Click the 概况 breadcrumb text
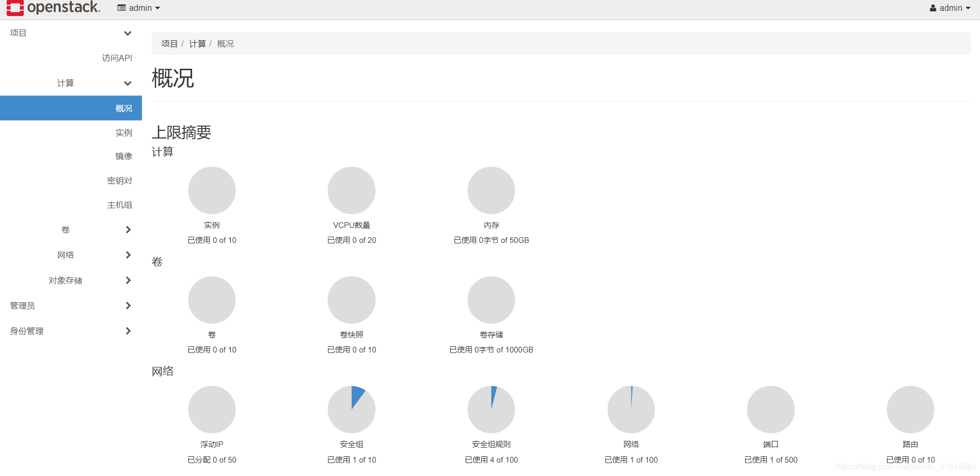 pyautogui.click(x=225, y=44)
